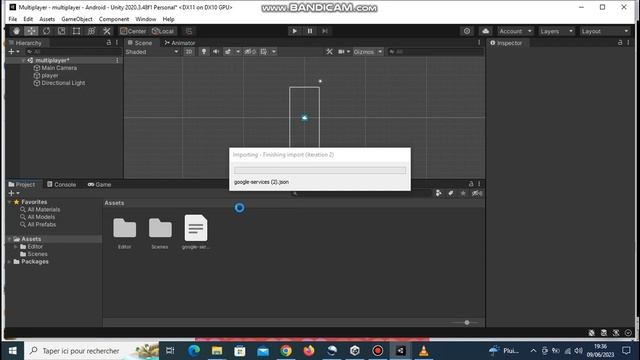640x360 pixels.
Task: Select the Project tab
Action: [x=22, y=184]
